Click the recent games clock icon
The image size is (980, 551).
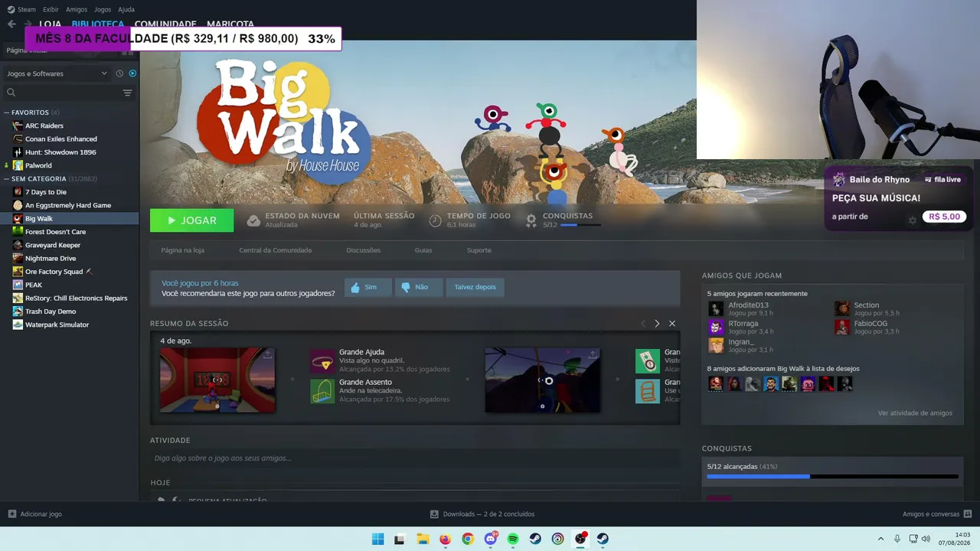119,73
